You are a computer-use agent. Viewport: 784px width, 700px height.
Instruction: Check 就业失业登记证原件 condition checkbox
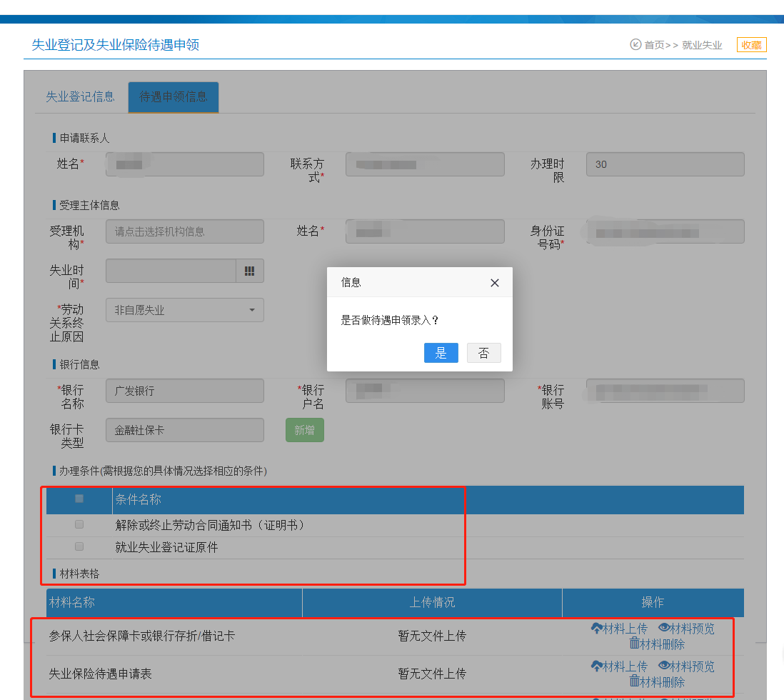point(79,546)
